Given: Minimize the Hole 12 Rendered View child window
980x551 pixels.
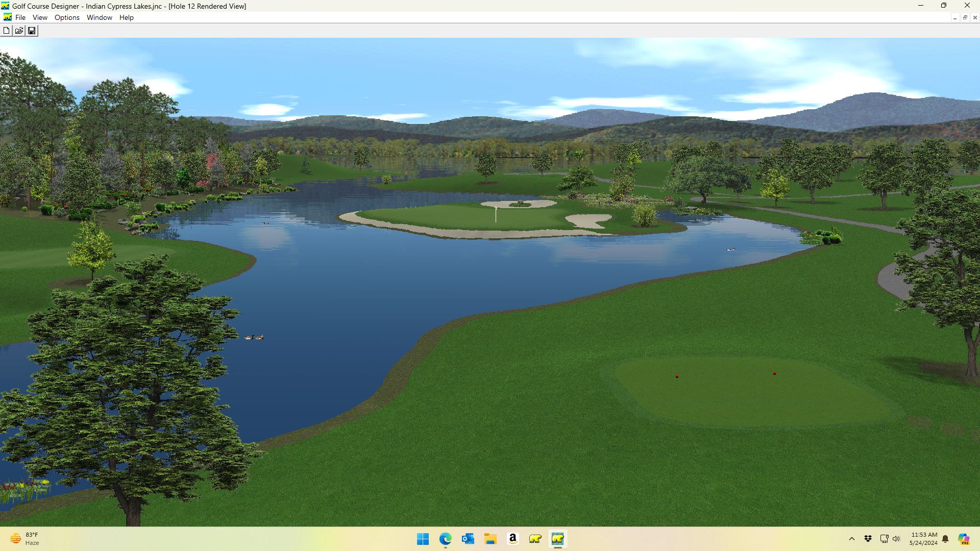Looking at the screenshot, I should pyautogui.click(x=954, y=18).
